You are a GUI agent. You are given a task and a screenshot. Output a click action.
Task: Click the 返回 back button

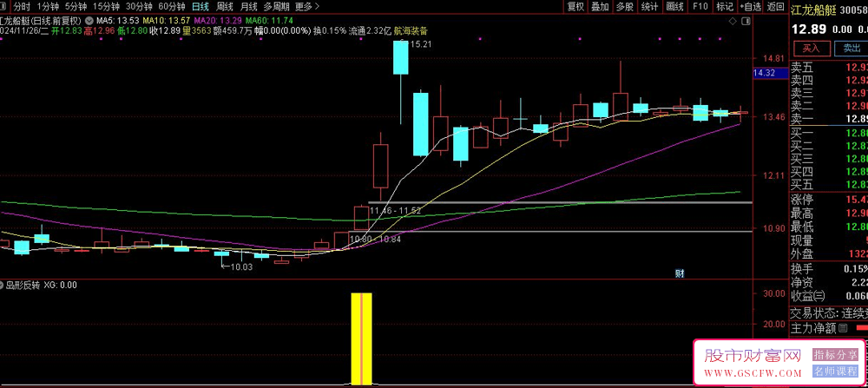tap(776, 7)
